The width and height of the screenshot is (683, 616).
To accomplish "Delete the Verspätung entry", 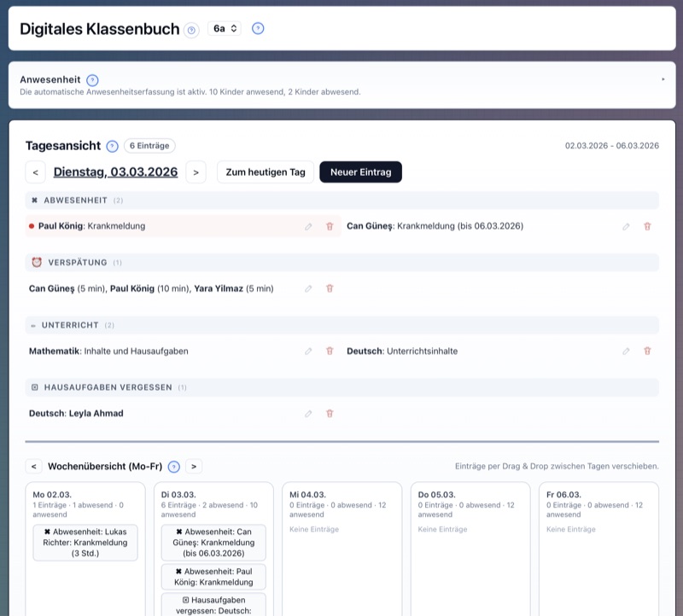I will 330,288.
